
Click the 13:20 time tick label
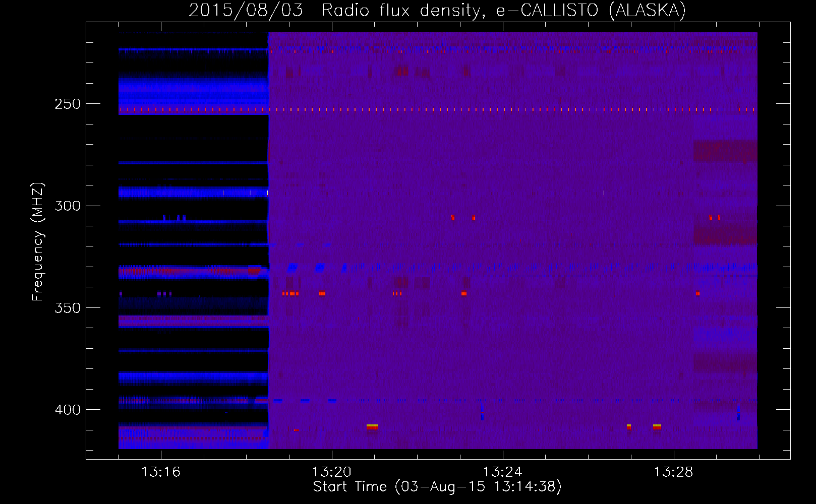pos(332,472)
